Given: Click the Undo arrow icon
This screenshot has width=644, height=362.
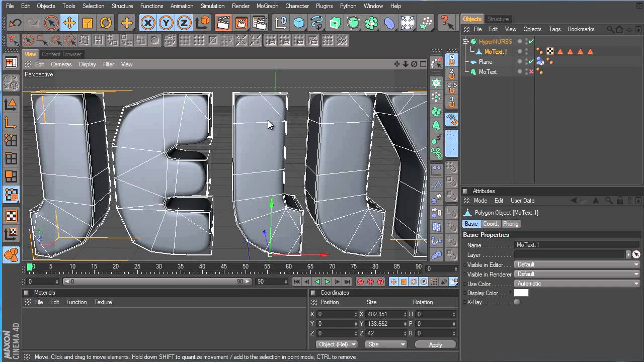Looking at the screenshot, I should tap(15, 23).
